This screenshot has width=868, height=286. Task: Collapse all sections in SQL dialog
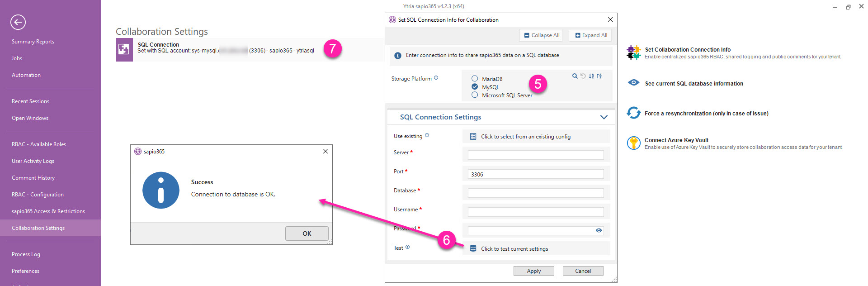click(542, 35)
